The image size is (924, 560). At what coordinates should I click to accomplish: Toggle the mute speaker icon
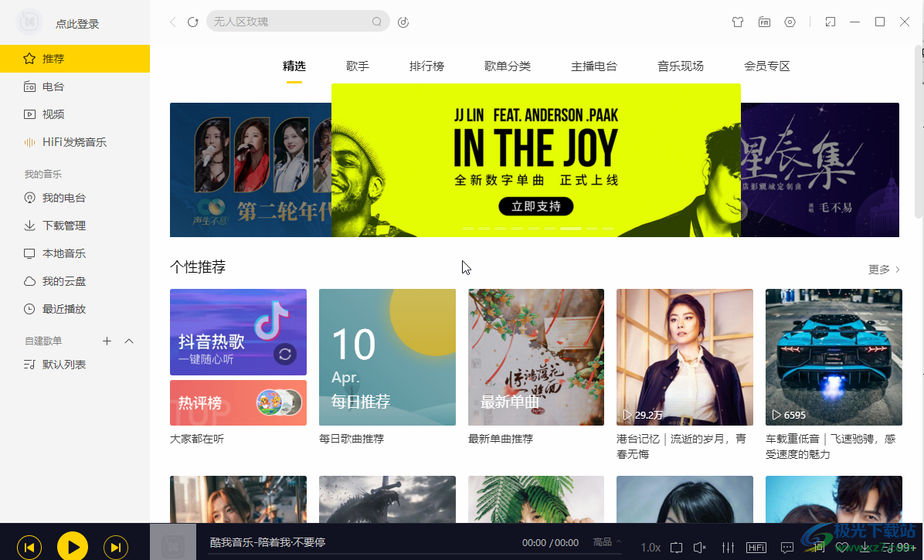[x=700, y=547]
